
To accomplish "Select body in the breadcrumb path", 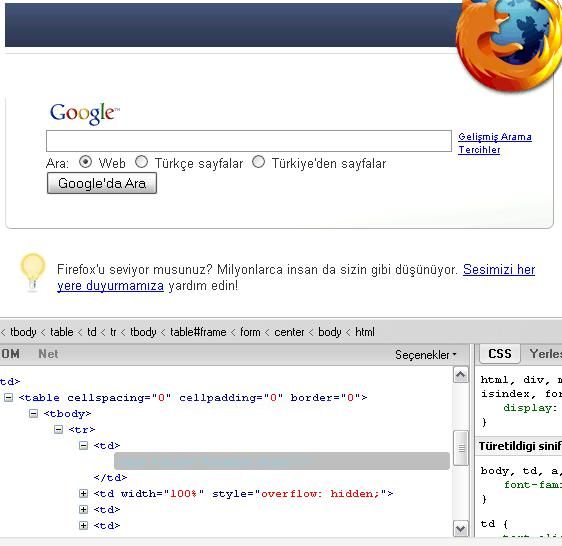I will pyautogui.click(x=330, y=332).
